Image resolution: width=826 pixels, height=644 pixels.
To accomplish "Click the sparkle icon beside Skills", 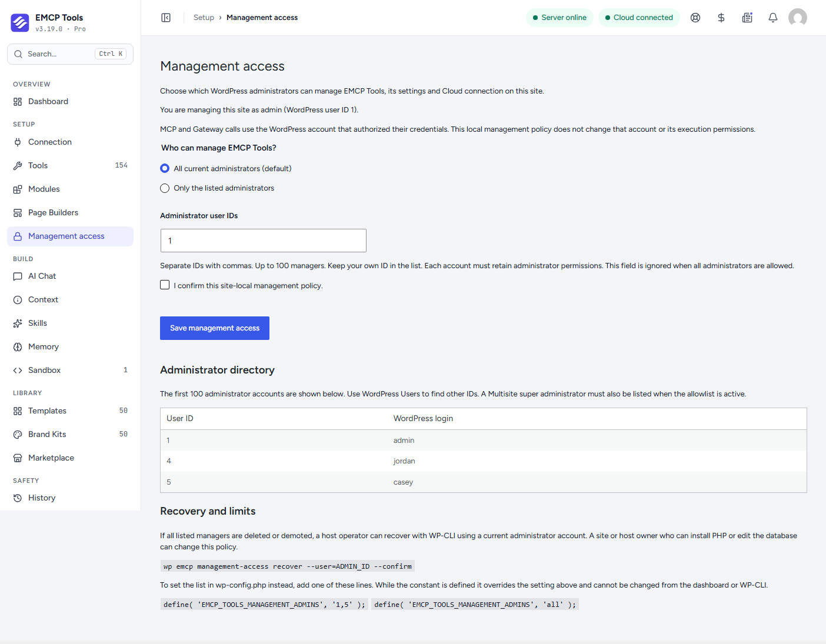I will pos(18,323).
